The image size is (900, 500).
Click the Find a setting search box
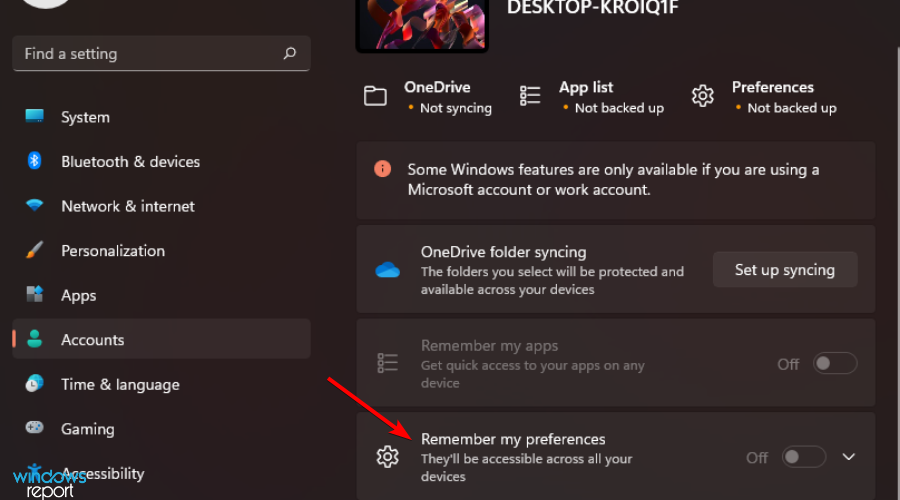pos(150,54)
